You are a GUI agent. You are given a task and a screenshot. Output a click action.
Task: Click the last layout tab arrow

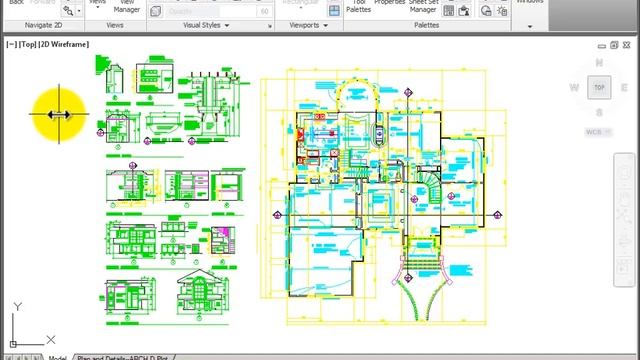tap(36, 358)
